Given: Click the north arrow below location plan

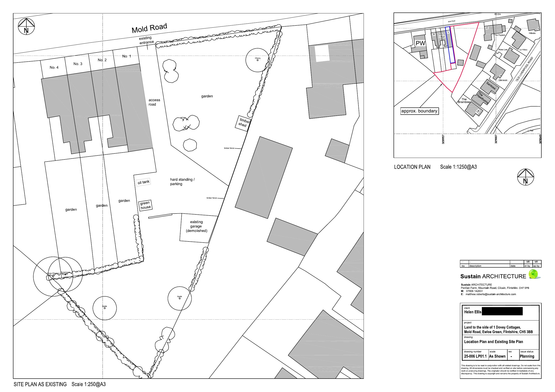Looking at the screenshot, I should tap(525, 177).
